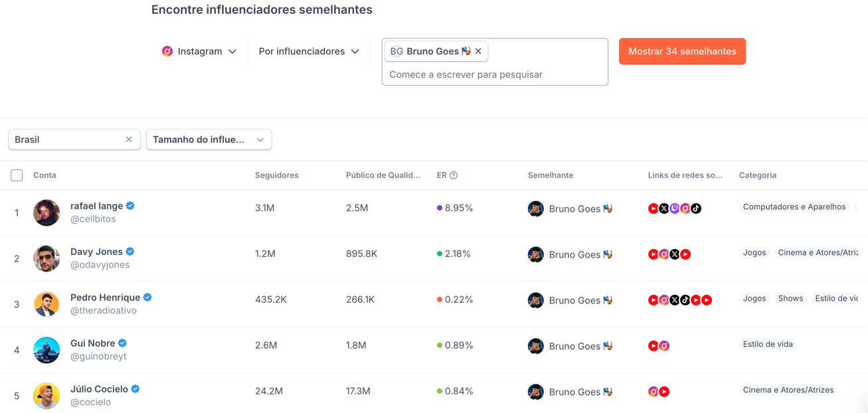Open Júlio Cocielo's YouTube link icon

coord(664,392)
